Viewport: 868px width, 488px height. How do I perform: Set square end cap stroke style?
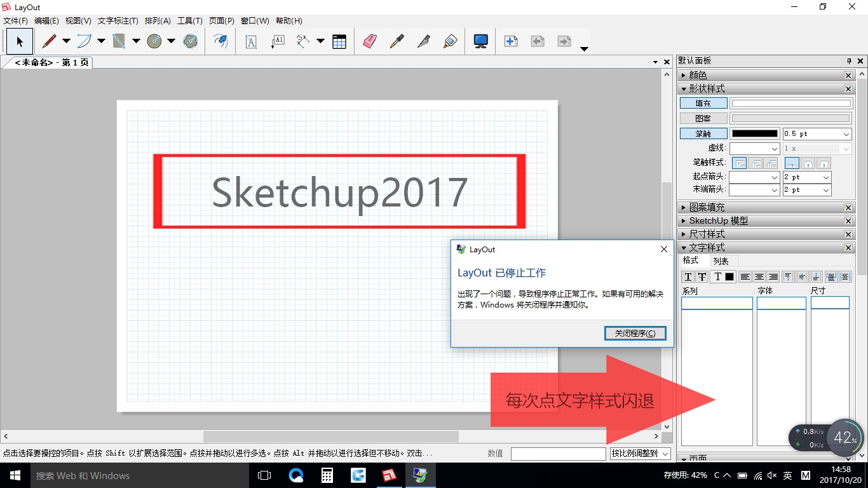[824, 163]
